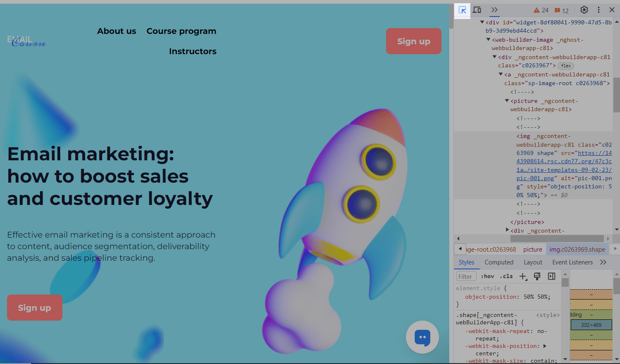The image size is (620, 364).
Task: Toggle the .cls element classes panel
Action: tap(506, 276)
